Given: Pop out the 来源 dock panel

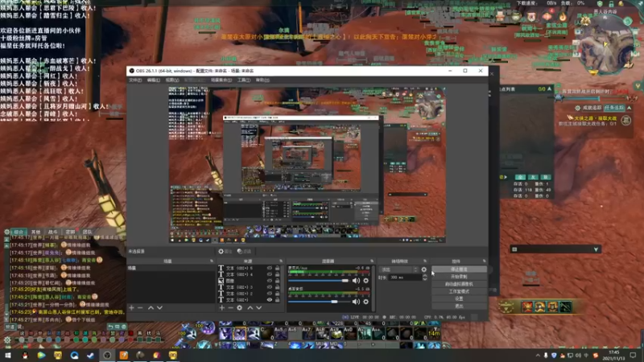Looking at the screenshot, I should (x=281, y=261).
